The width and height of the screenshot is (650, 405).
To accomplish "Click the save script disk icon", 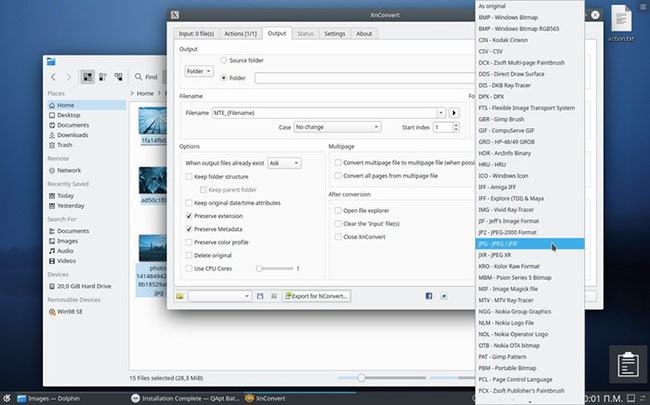I will coord(260,296).
